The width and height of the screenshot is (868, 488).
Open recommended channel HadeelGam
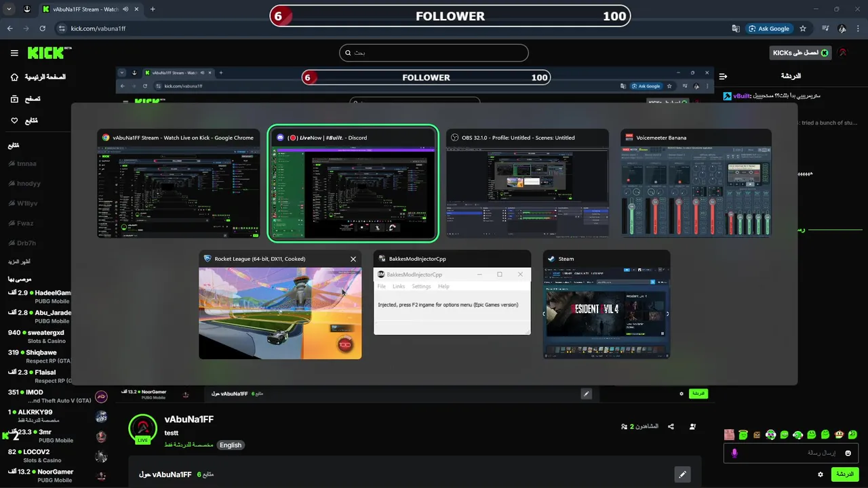pyautogui.click(x=39, y=297)
